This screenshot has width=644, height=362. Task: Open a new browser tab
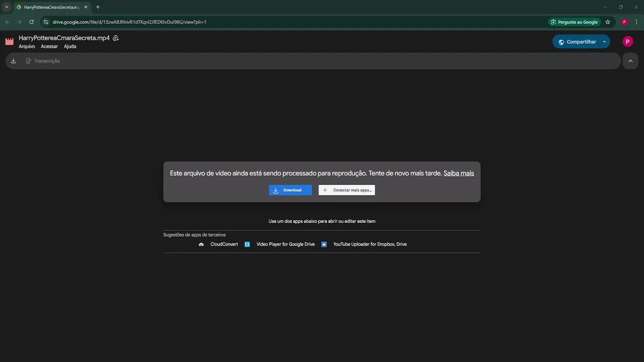pos(98,7)
